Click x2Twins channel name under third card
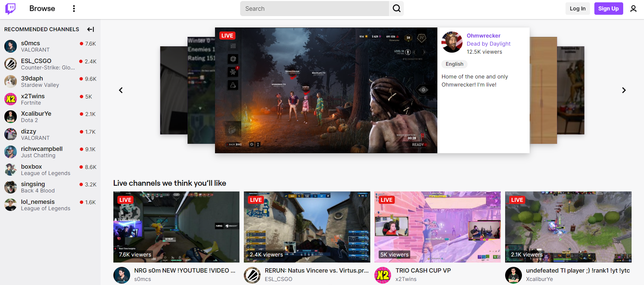This screenshot has height=285, width=644. (x=406, y=279)
